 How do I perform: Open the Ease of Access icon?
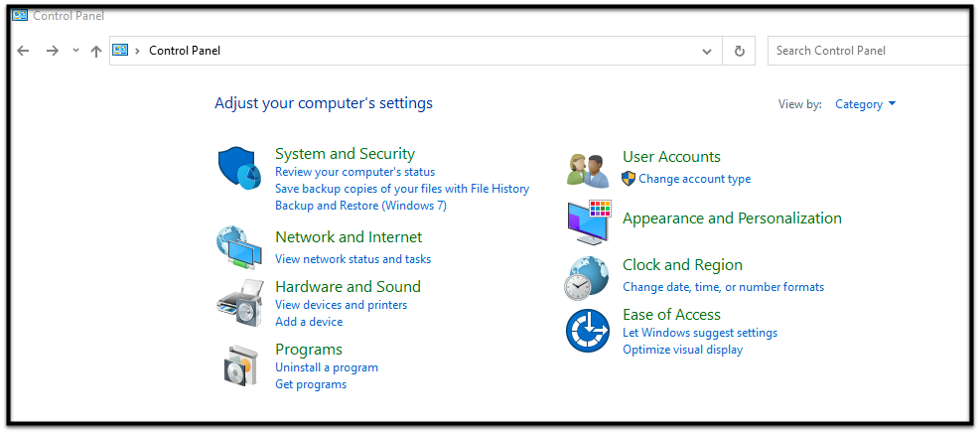(x=587, y=330)
